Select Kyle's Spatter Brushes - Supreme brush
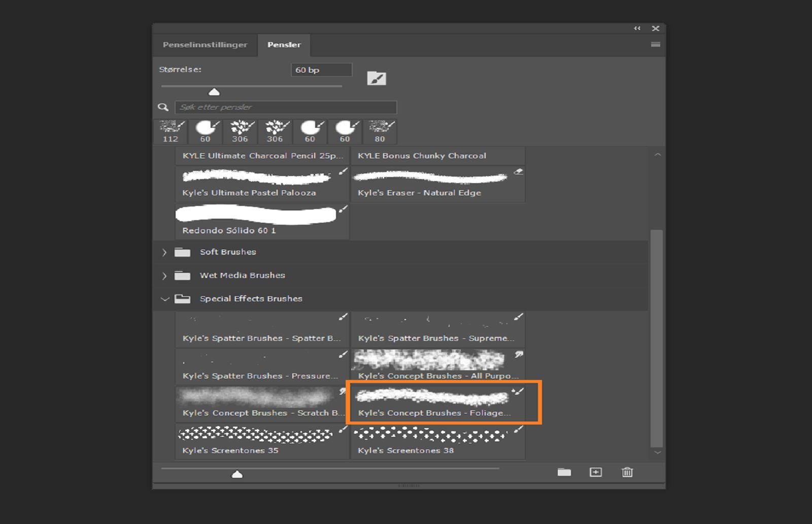This screenshot has width=812, height=524. click(x=437, y=329)
